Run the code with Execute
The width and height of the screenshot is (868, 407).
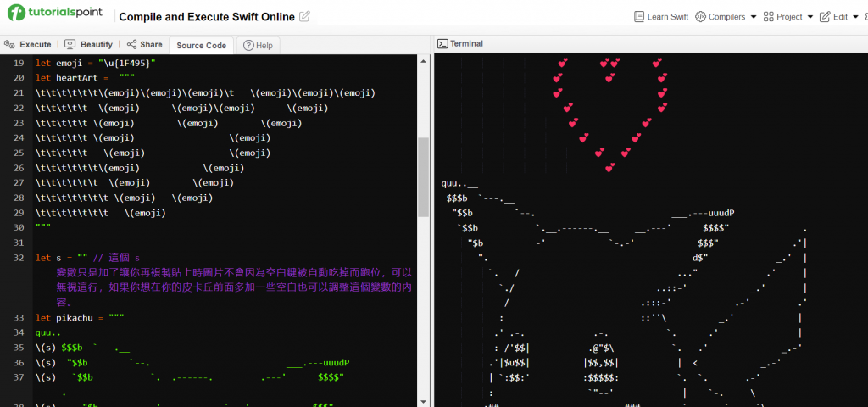[28, 44]
